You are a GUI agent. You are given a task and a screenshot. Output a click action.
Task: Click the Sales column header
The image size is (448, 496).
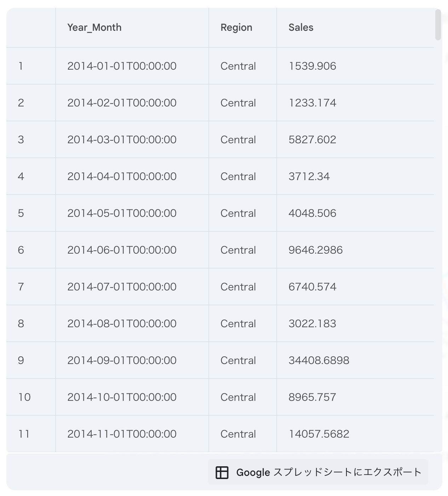[x=301, y=28]
